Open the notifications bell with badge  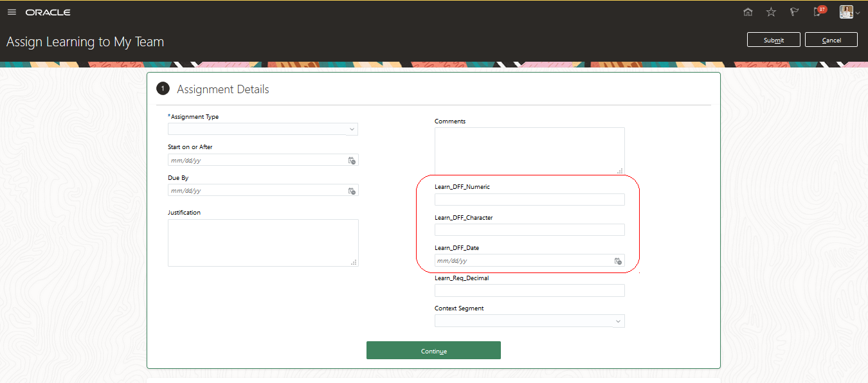[818, 12]
